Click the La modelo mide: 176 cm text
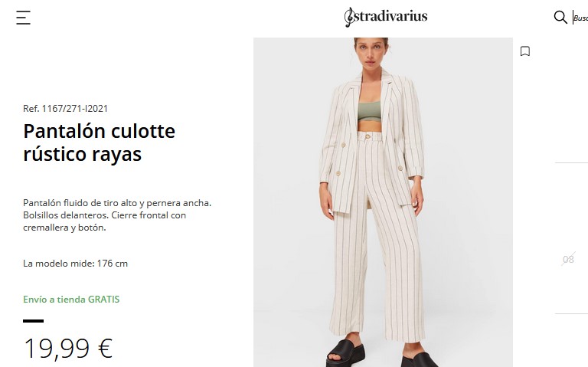This screenshot has height=367, width=588. pyautogui.click(x=75, y=264)
